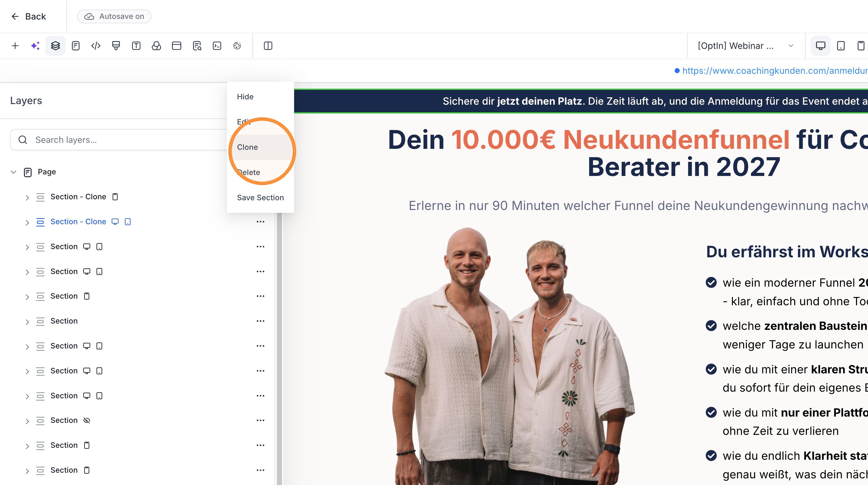Expand the hidden Section with crossed eye
This screenshot has height=485, width=868.
tap(27, 421)
